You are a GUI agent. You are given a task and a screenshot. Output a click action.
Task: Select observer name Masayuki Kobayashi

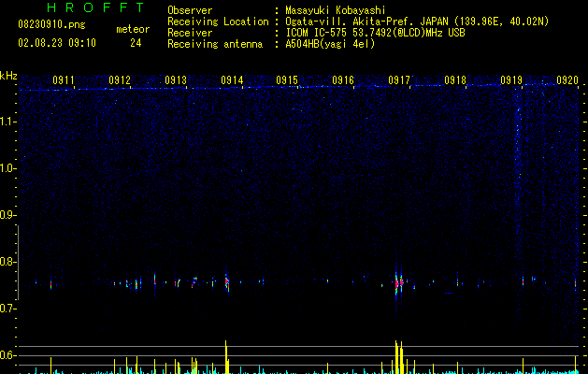click(x=336, y=10)
